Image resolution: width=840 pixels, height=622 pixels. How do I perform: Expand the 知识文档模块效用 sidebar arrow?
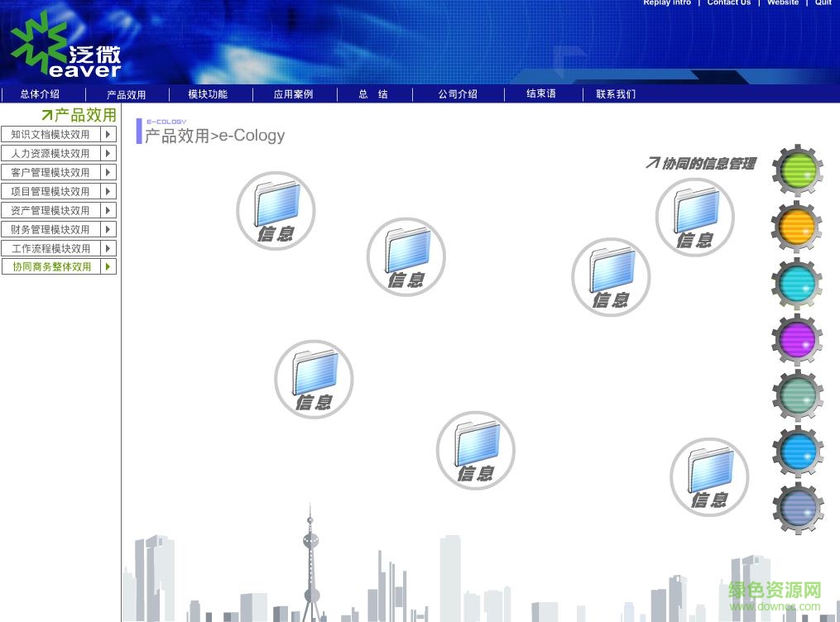108,134
